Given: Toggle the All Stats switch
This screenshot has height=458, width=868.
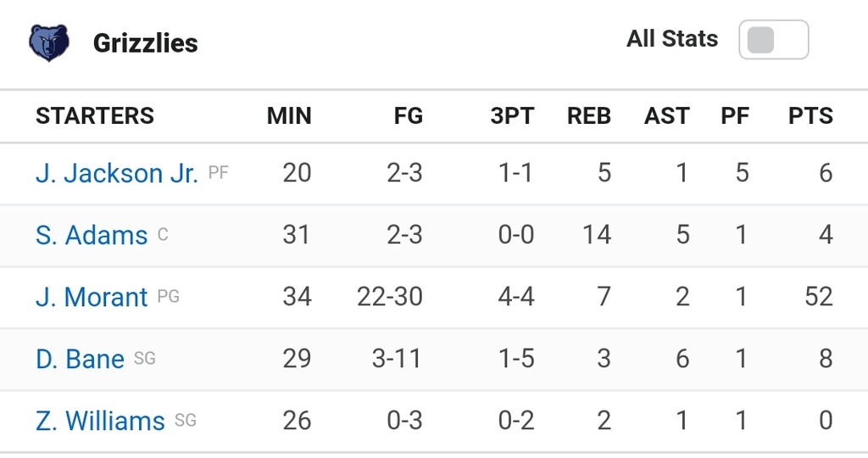Looking at the screenshot, I should [x=773, y=39].
